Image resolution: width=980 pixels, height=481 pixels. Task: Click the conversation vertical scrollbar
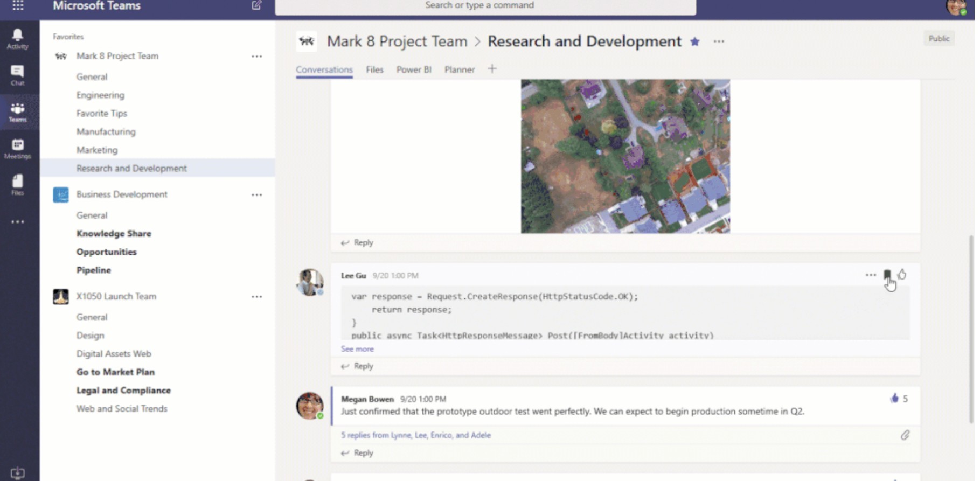[x=971, y=329]
